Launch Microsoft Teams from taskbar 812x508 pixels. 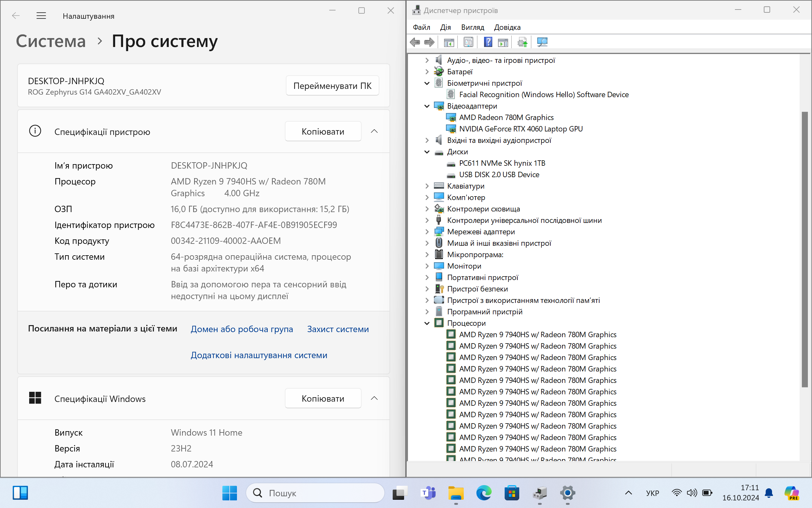point(428,493)
